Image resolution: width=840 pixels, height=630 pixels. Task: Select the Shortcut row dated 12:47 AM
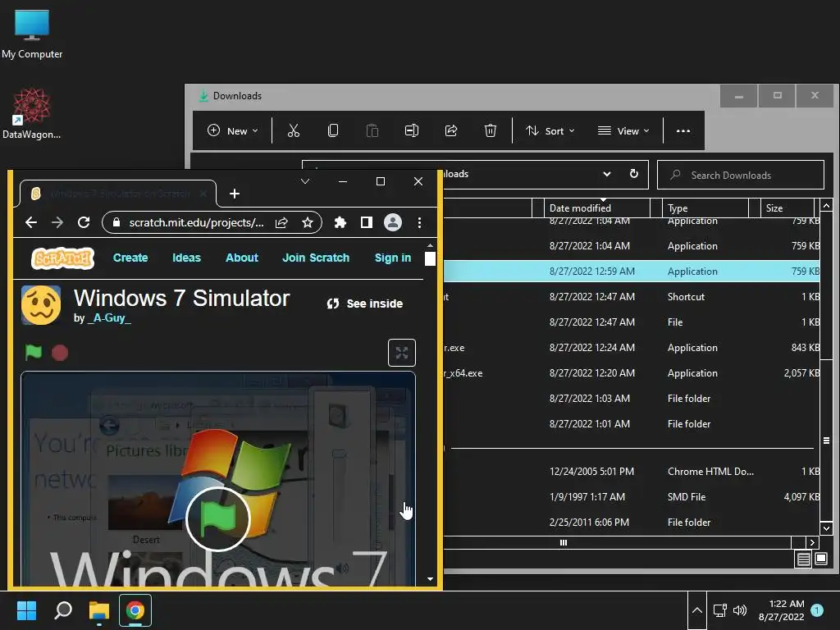631,296
